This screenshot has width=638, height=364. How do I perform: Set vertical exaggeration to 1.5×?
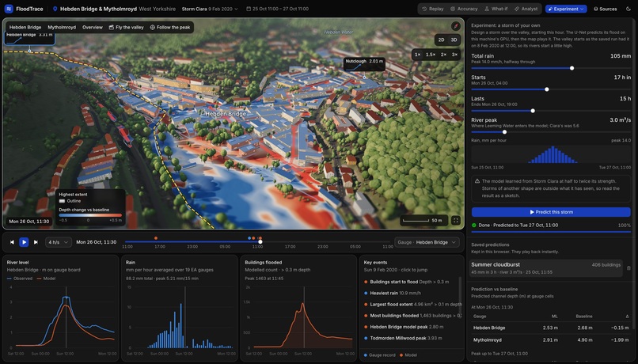[431, 55]
